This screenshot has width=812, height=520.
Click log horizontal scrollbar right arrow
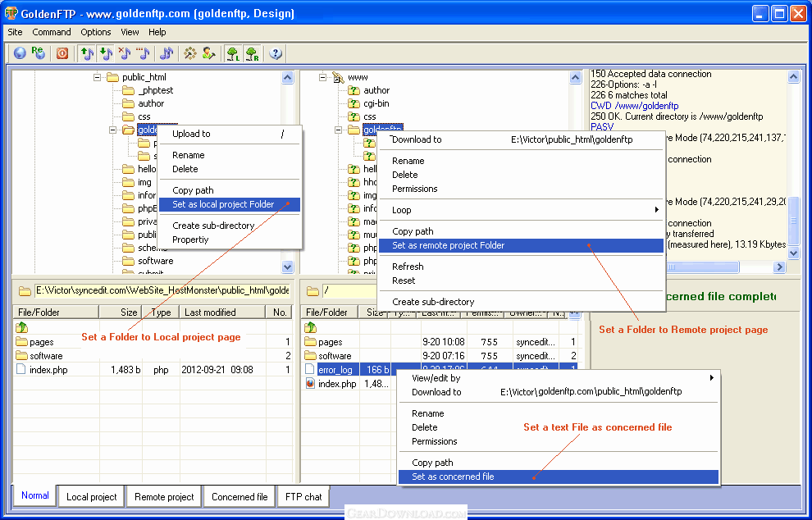coord(779,267)
